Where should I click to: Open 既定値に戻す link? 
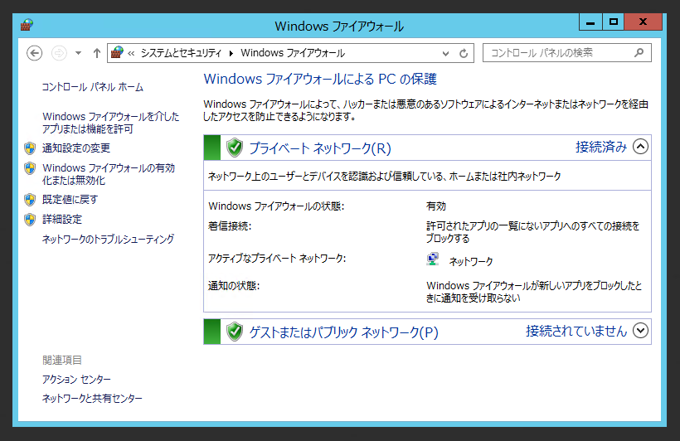tap(70, 199)
